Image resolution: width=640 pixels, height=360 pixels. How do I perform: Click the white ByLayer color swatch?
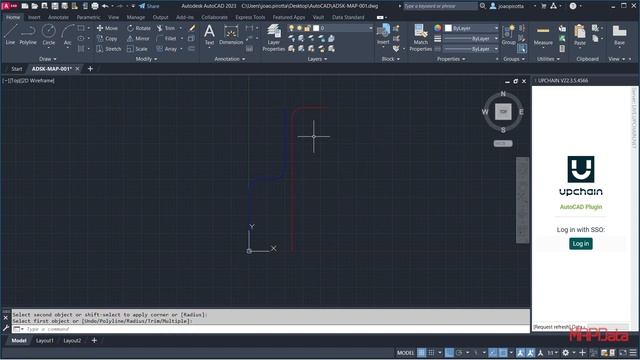(x=448, y=28)
